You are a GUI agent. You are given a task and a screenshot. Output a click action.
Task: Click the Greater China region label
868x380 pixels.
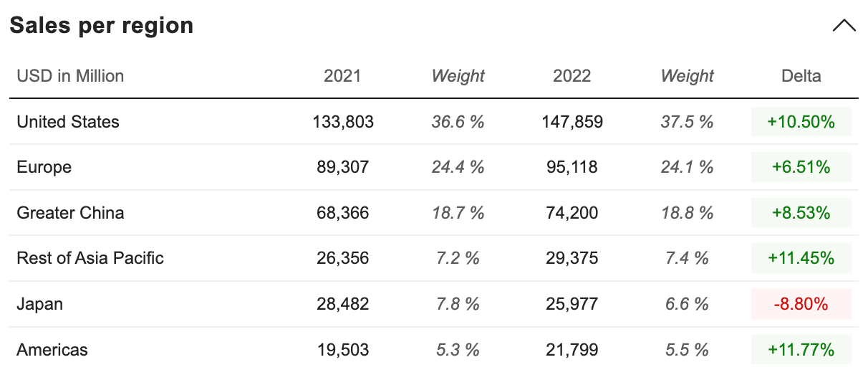(x=70, y=213)
